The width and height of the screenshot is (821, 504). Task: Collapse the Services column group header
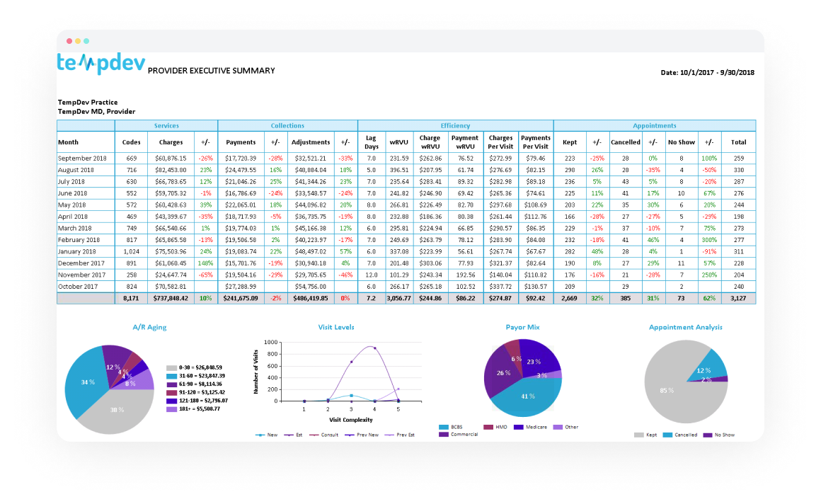tap(167, 125)
